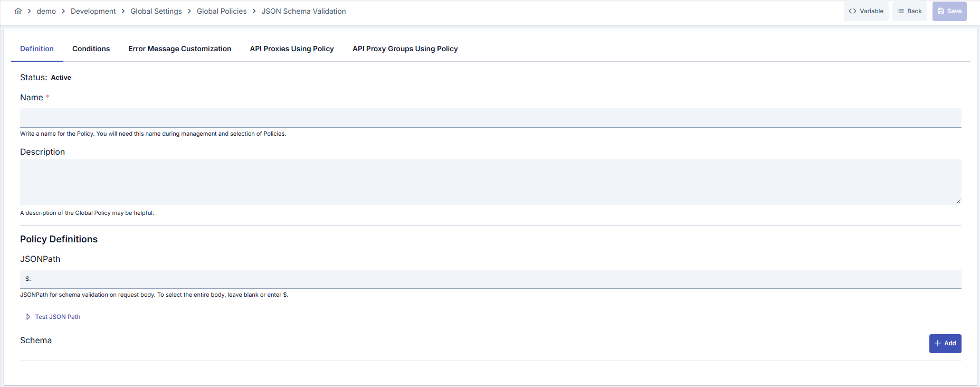Click the Back list icon

[900, 11]
